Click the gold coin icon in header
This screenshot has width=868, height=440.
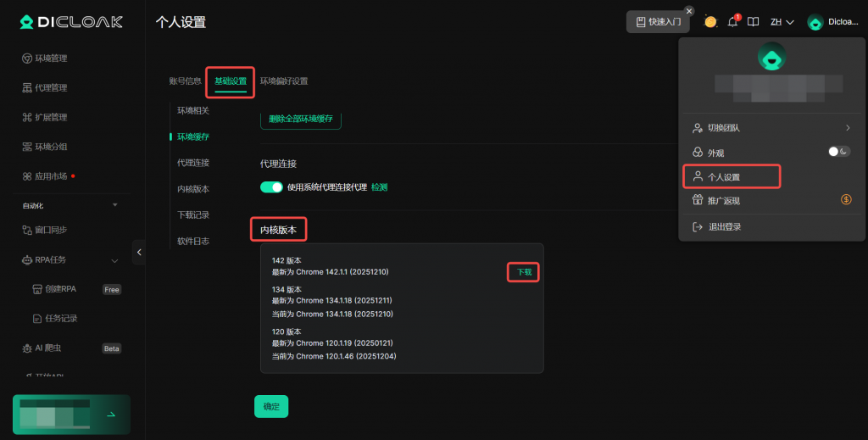click(x=710, y=22)
